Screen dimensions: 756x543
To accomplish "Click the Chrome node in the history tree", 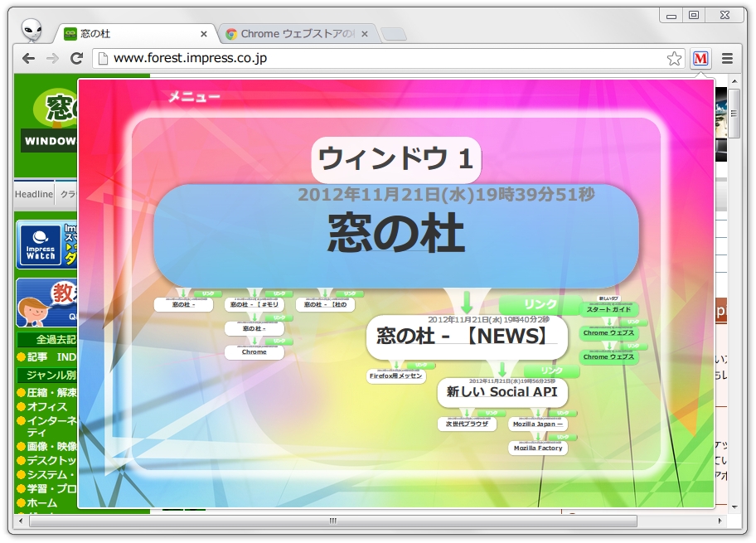I will pyautogui.click(x=254, y=351).
